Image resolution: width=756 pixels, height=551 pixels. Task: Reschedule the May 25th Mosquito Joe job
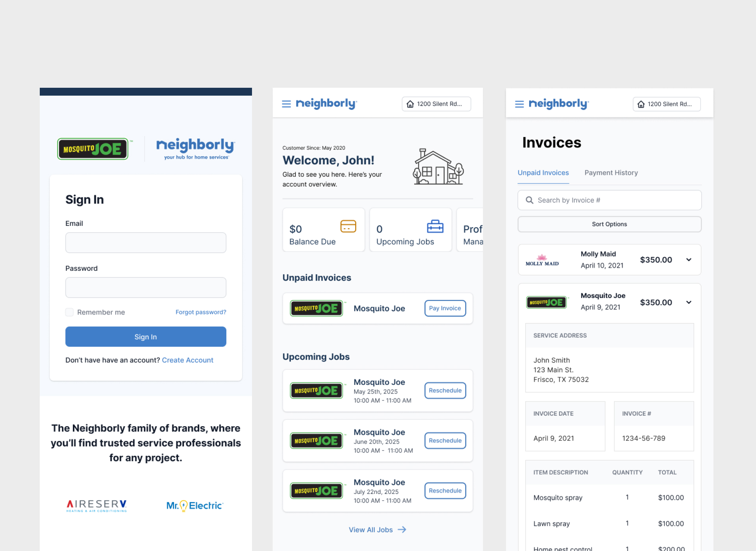click(x=445, y=390)
